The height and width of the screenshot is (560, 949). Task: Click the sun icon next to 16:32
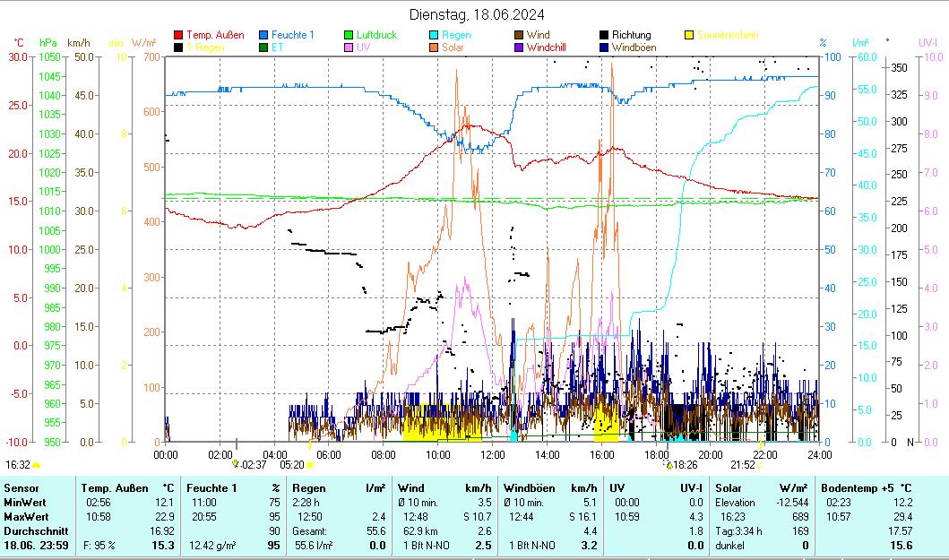click(x=37, y=465)
